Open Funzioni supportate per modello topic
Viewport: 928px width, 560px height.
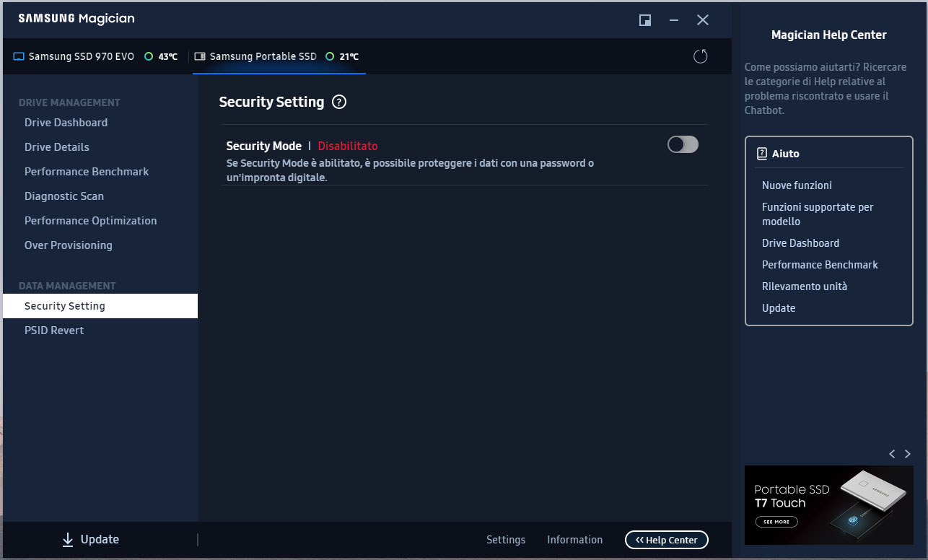pyautogui.click(x=818, y=214)
